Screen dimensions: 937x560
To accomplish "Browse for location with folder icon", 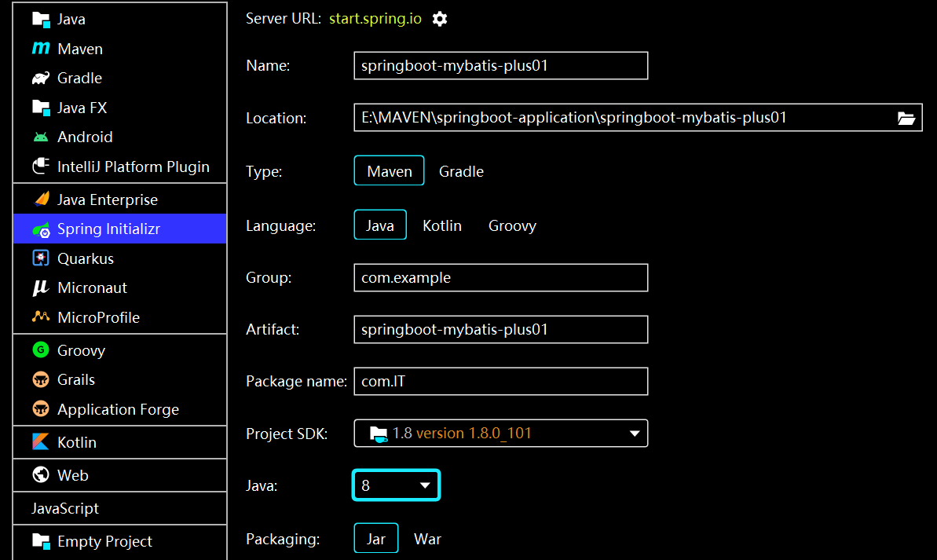I will point(906,119).
